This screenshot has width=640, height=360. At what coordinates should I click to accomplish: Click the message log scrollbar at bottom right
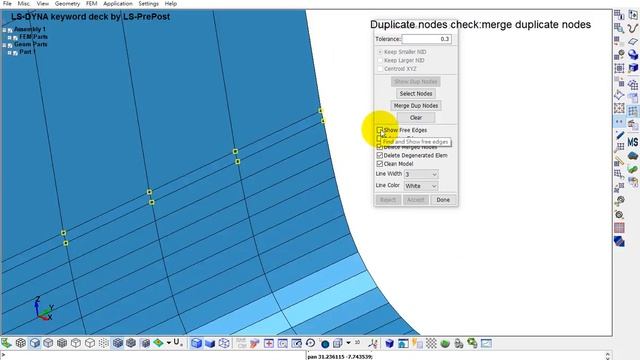[608, 356]
